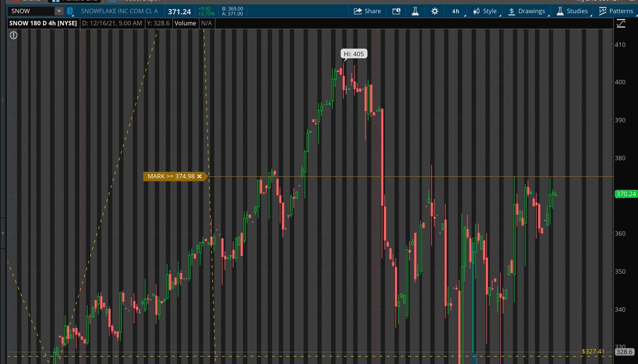Click the price axis scale icon

[x=621, y=23]
